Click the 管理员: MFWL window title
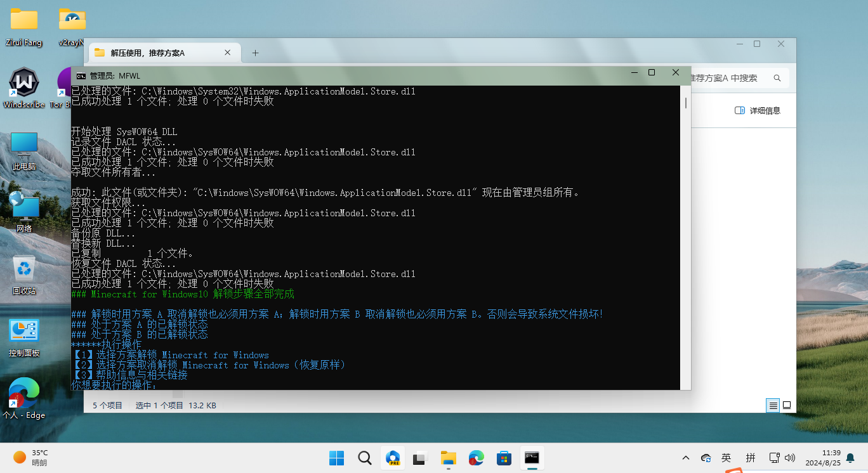Screen dimensions: 868x473 click(115, 75)
